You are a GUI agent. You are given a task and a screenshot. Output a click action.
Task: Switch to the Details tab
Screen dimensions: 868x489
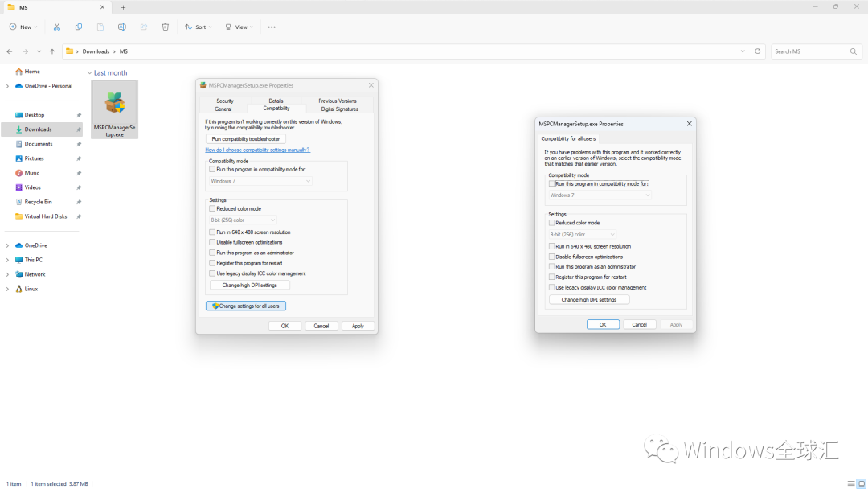276,101
